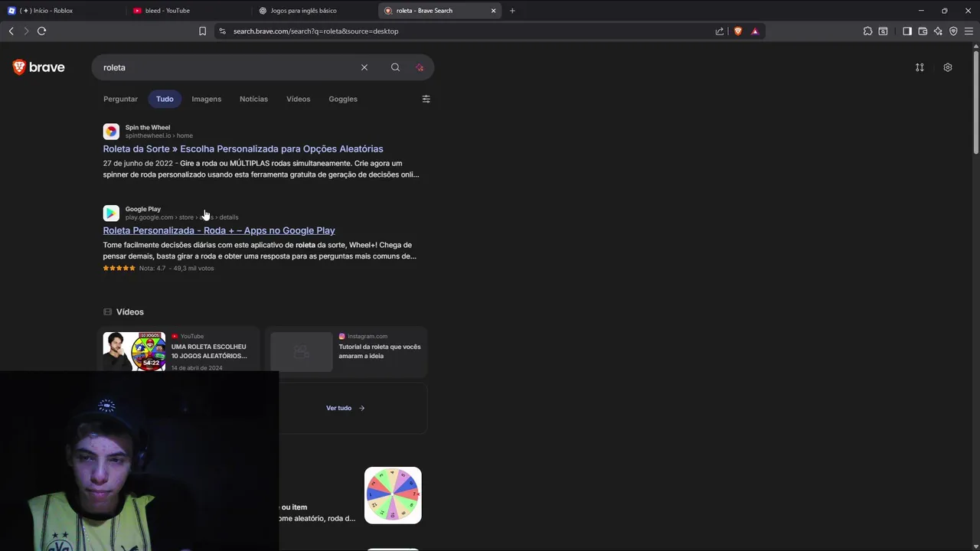Open a new browser tab
The image size is (980, 551).
[512, 11]
